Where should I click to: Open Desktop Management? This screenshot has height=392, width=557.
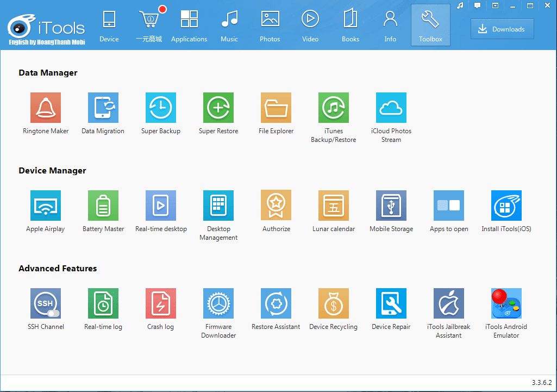pos(218,206)
